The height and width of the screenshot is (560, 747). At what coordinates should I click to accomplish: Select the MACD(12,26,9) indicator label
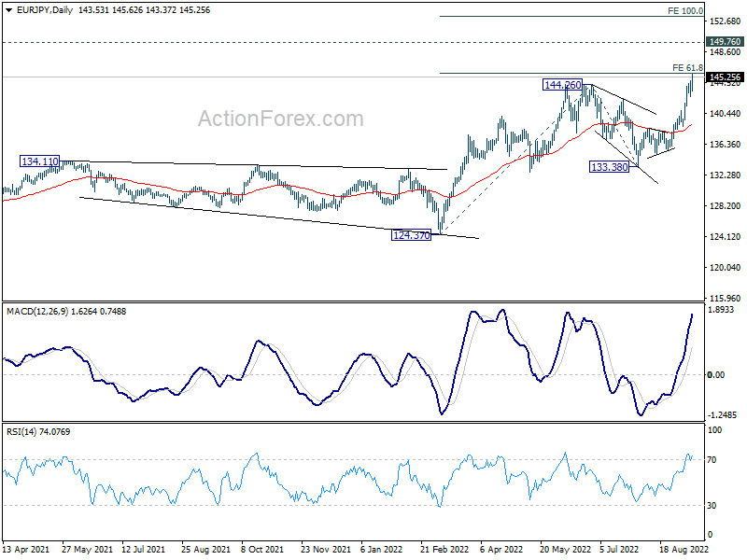[37, 312]
